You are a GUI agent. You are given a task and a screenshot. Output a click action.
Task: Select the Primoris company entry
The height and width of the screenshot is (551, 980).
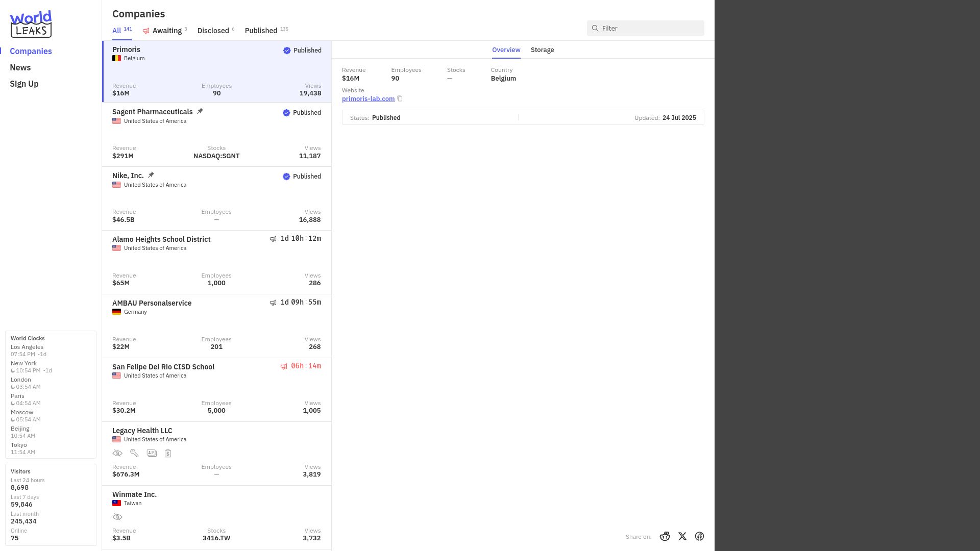pos(216,71)
